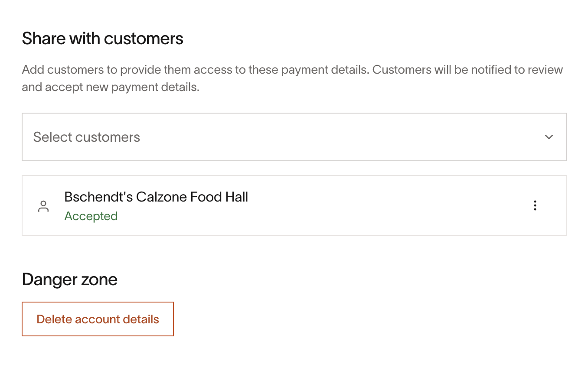Select the Bschendt's Calzone Food Hall name
Screen dimensions: 588x371
156,197
